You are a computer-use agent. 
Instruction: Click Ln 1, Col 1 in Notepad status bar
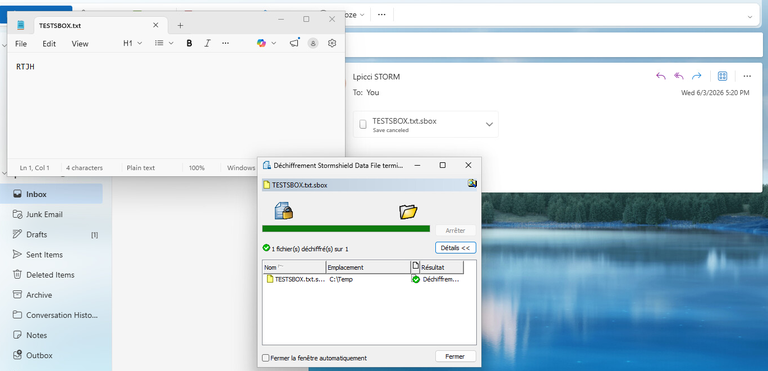point(34,168)
